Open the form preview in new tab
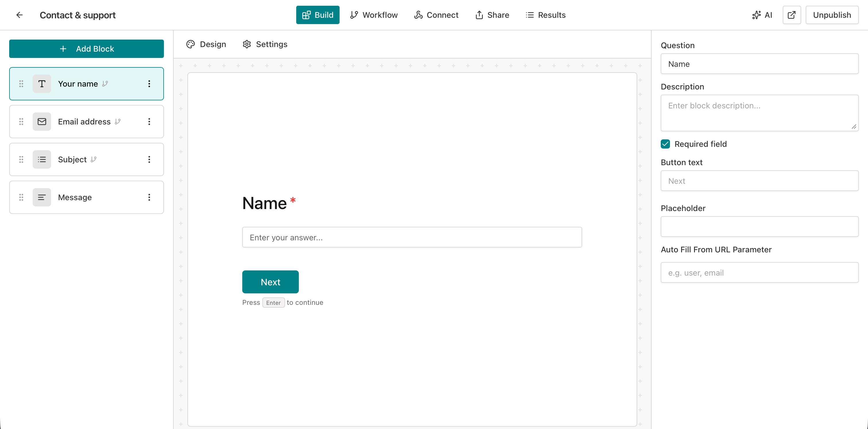This screenshot has width=868, height=429. pos(792,15)
